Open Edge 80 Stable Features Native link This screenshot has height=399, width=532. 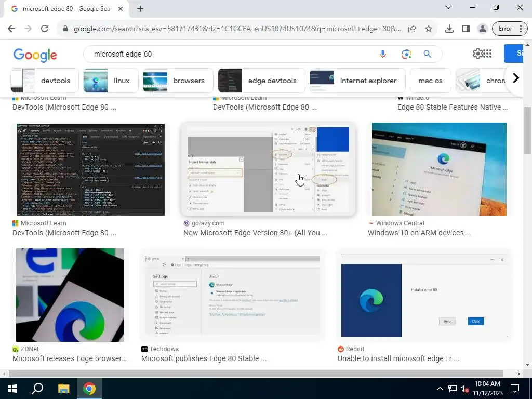453,107
